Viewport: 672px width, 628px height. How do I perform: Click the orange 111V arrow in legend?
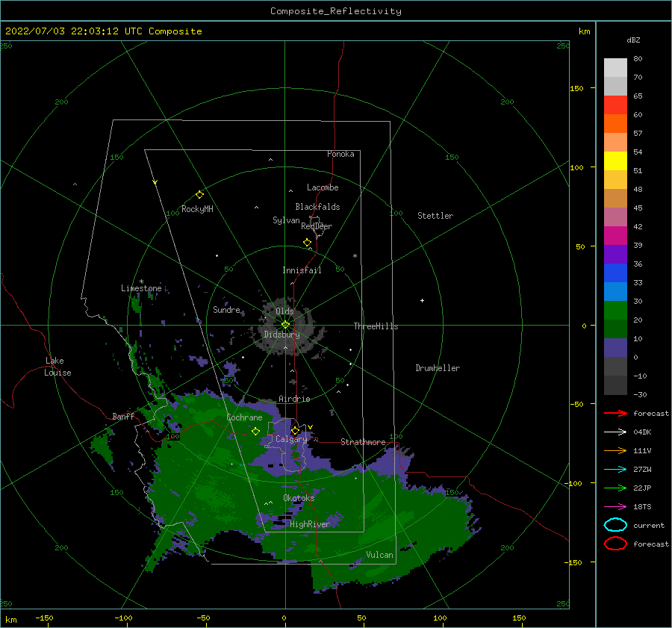[615, 450]
